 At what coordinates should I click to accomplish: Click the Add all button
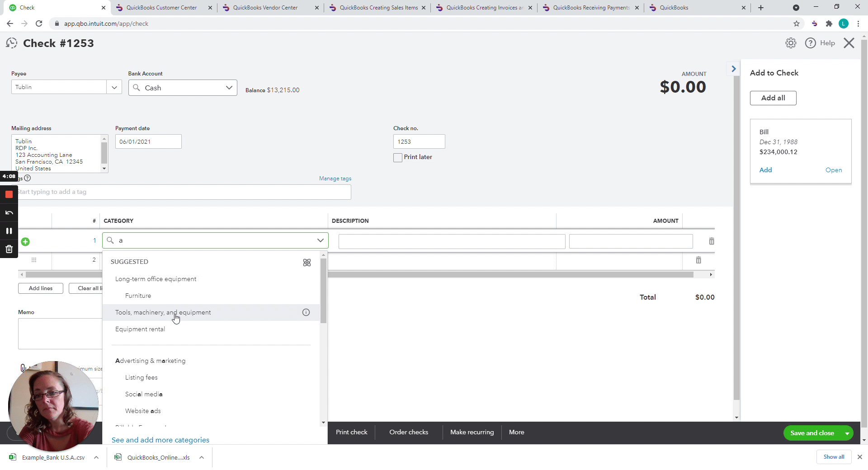tap(773, 98)
